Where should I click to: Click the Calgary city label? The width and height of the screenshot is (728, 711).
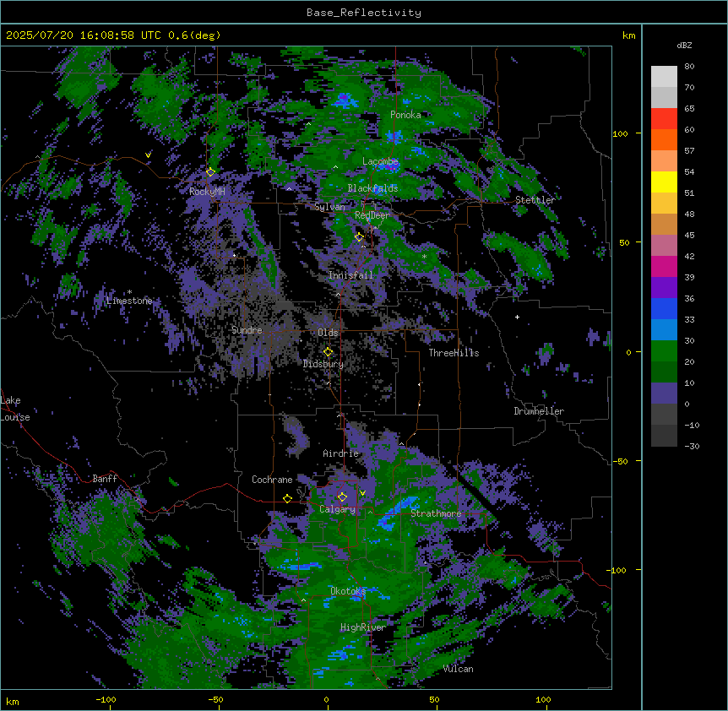click(337, 509)
